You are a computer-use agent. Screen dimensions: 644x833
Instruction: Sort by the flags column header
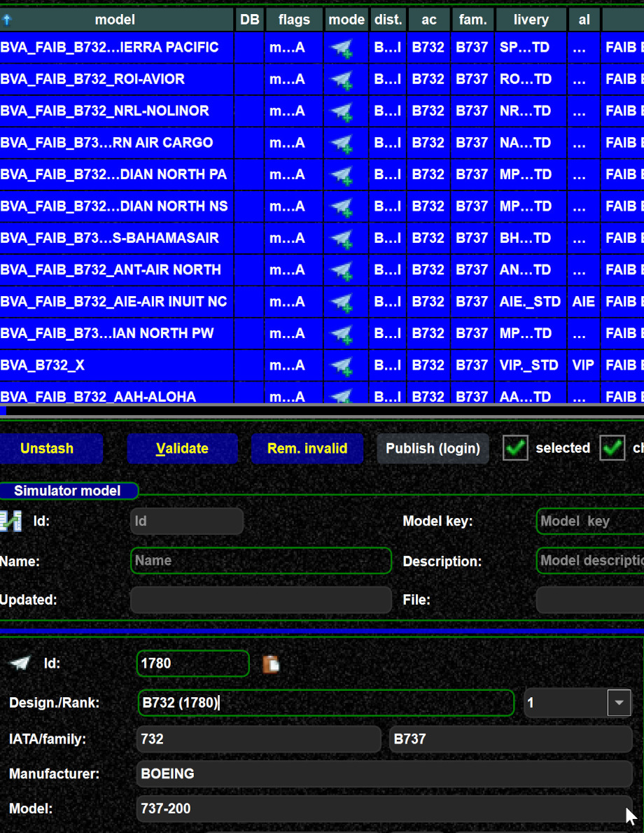click(x=295, y=20)
